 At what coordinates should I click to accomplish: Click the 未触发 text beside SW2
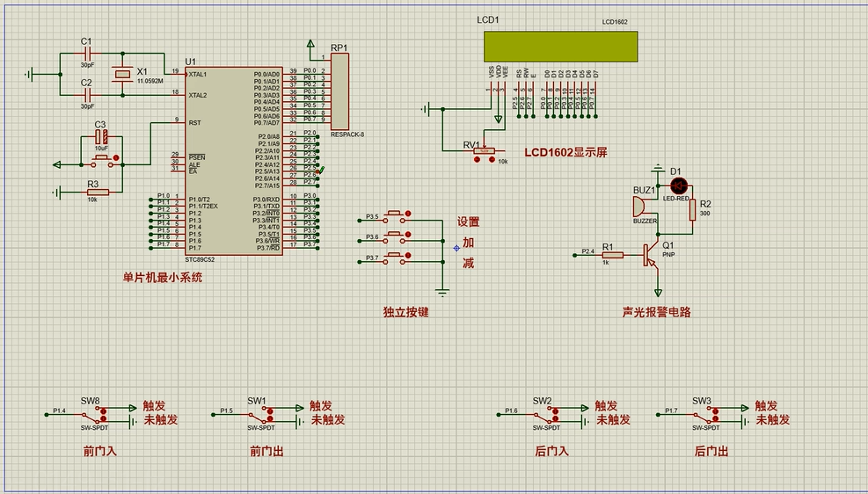coord(613,420)
